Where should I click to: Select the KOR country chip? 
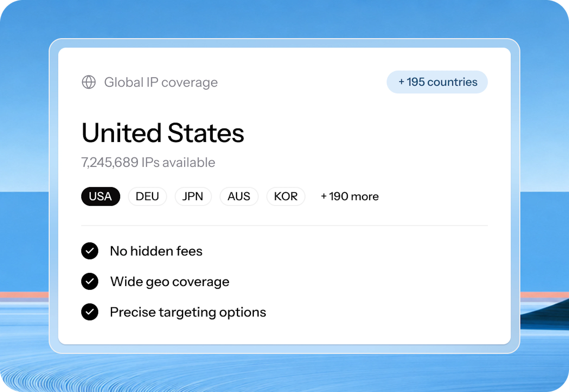tap(286, 196)
